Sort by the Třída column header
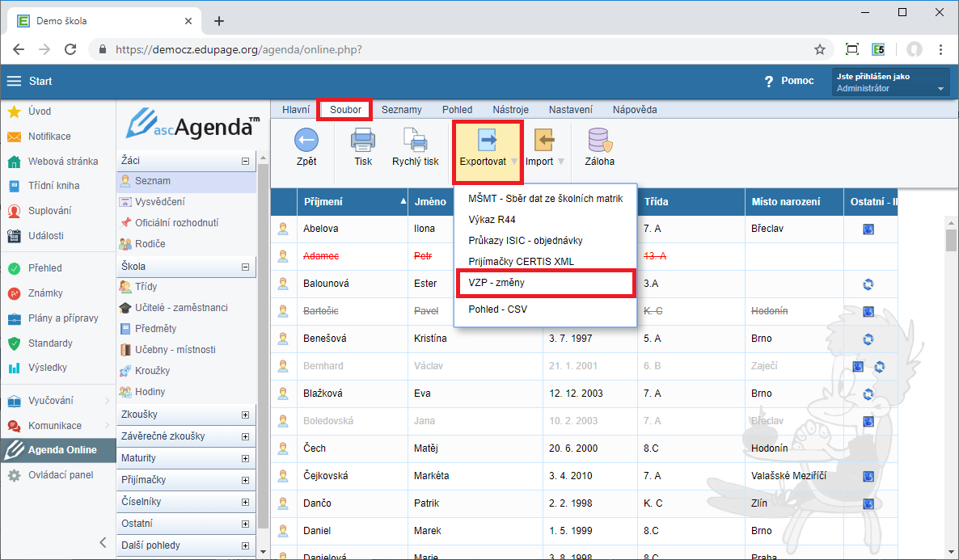959x560 pixels. pos(691,202)
